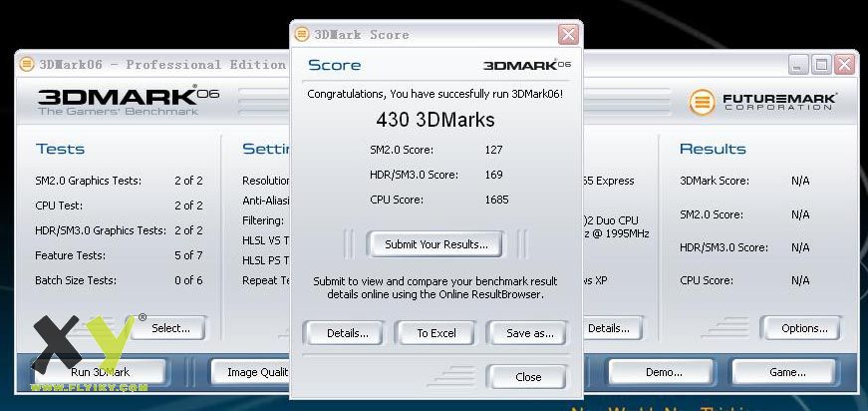Viewport: 868px width, 411px height.
Task: Click Results heading in main window
Action: [713, 149]
